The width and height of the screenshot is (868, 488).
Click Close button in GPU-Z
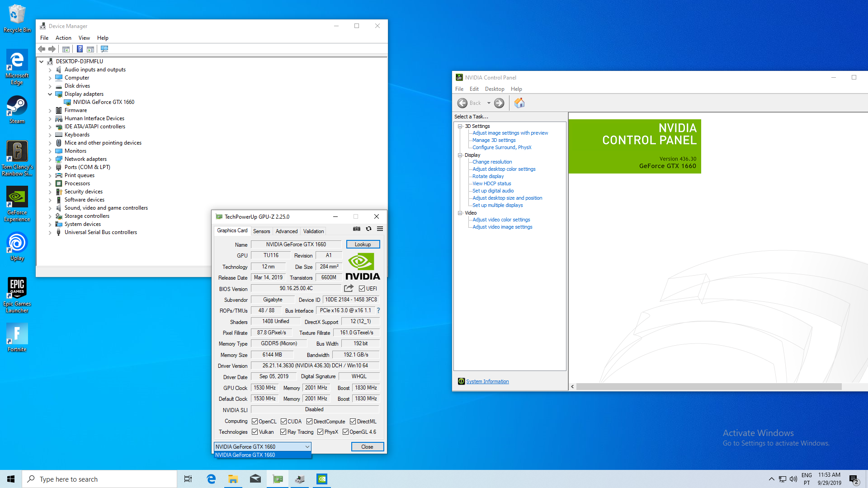click(367, 447)
